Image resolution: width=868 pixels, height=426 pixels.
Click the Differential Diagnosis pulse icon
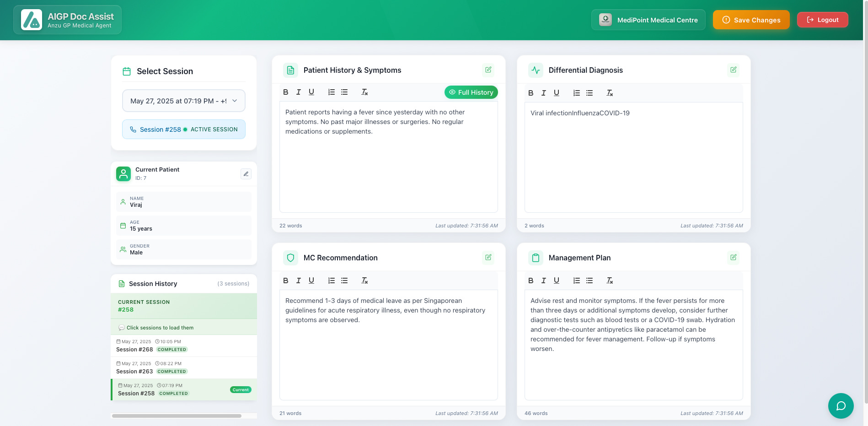pos(536,70)
